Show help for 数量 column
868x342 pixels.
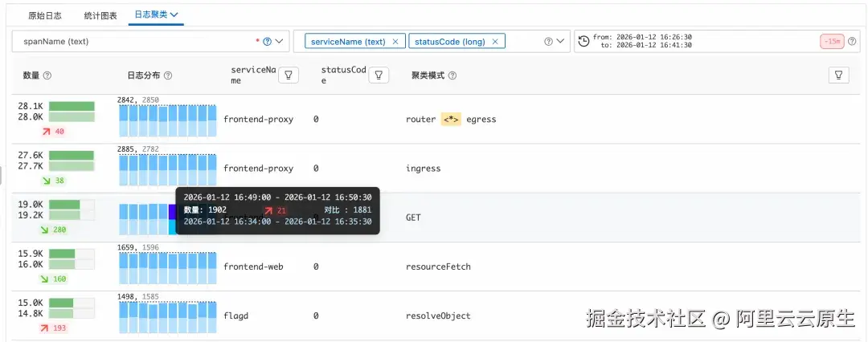pos(47,75)
